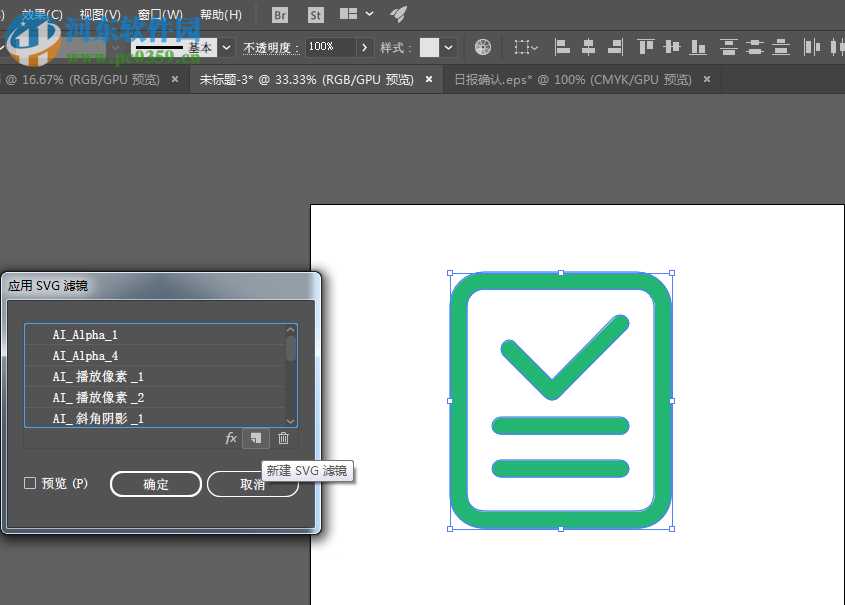Image resolution: width=845 pixels, height=605 pixels.
Task: Click the GPU performance rocket icon
Action: pyautogui.click(x=398, y=14)
